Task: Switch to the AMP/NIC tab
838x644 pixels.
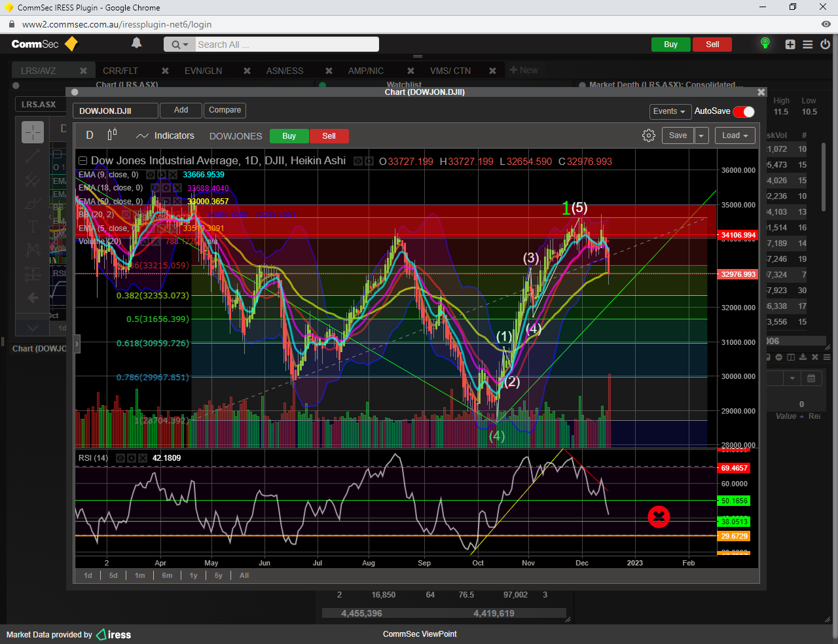Action: click(x=366, y=71)
